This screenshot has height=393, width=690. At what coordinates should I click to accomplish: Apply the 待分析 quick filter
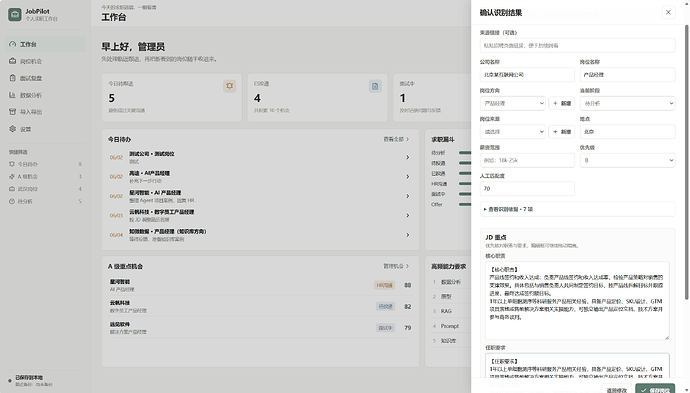pos(46,201)
